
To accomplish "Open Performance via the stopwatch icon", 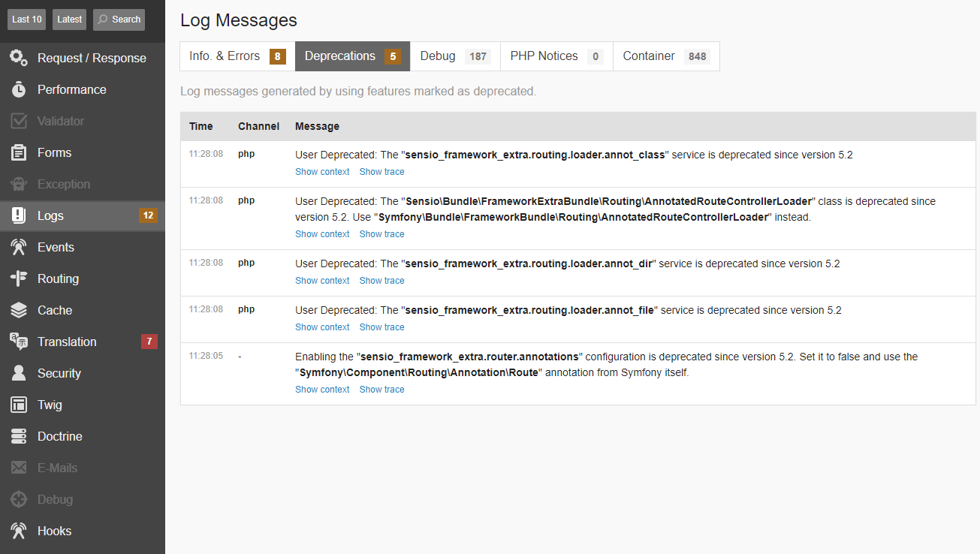I will [19, 89].
